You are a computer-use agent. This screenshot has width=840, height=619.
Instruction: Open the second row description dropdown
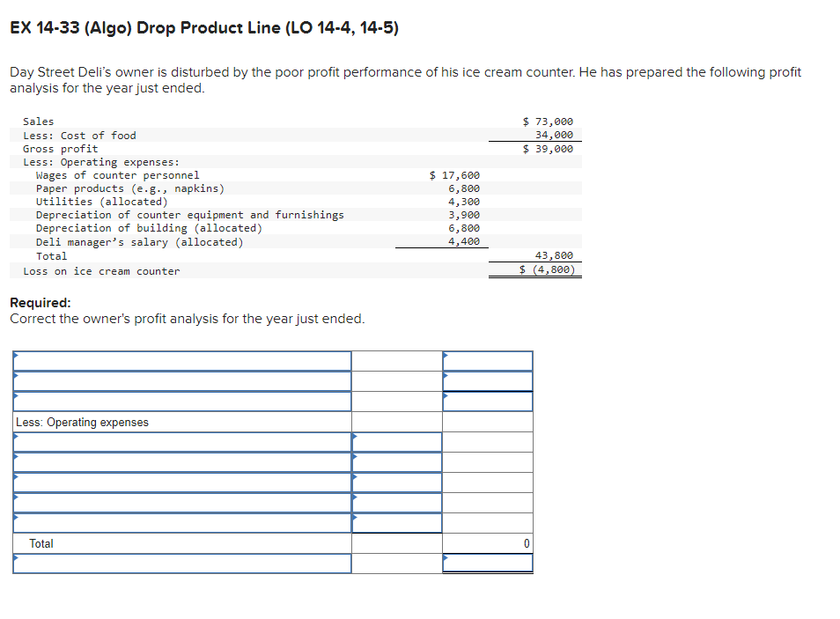[x=181, y=380]
